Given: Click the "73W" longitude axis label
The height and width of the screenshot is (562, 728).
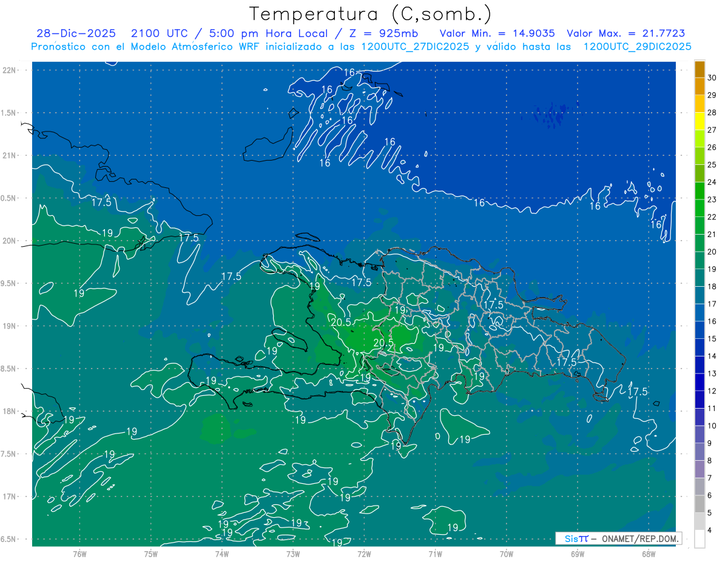Looking at the screenshot, I should (293, 554).
